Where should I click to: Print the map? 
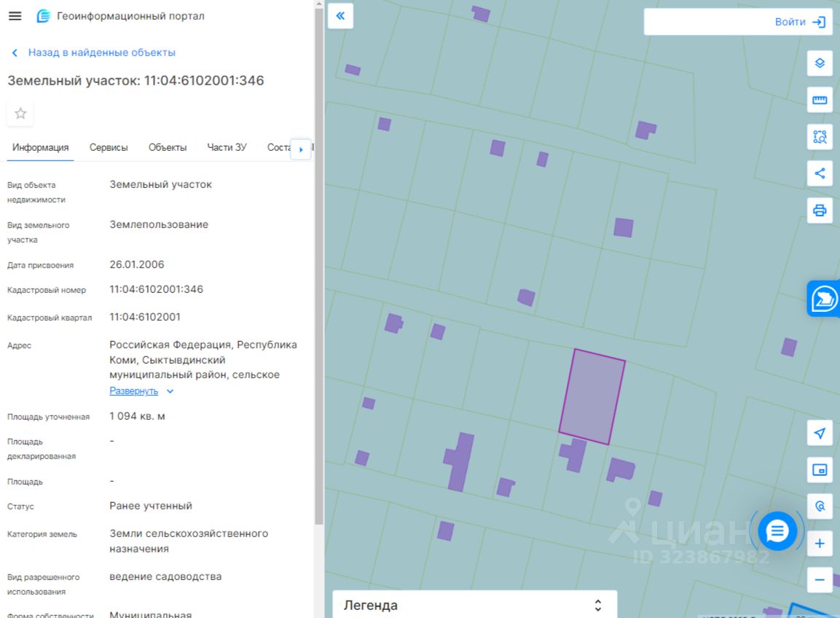pyautogui.click(x=820, y=211)
